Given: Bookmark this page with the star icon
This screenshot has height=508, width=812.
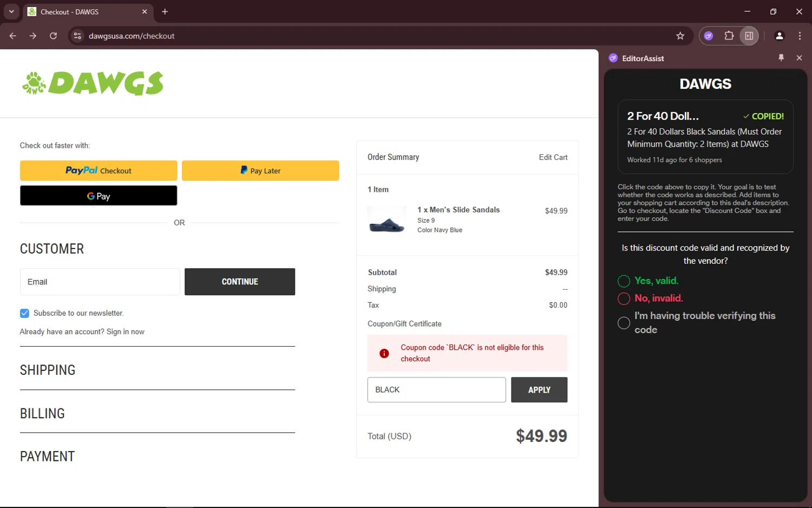Looking at the screenshot, I should pyautogui.click(x=680, y=36).
